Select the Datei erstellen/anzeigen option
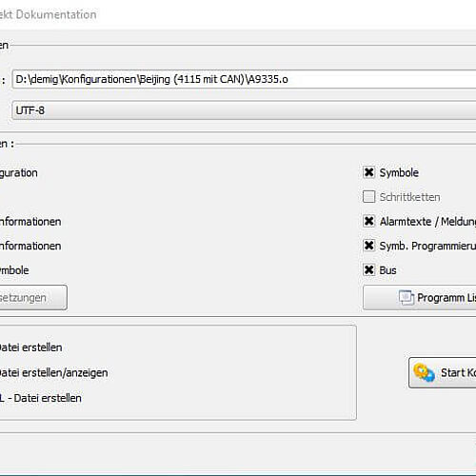This screenshot has width=476, height=476. click(53, 372)
